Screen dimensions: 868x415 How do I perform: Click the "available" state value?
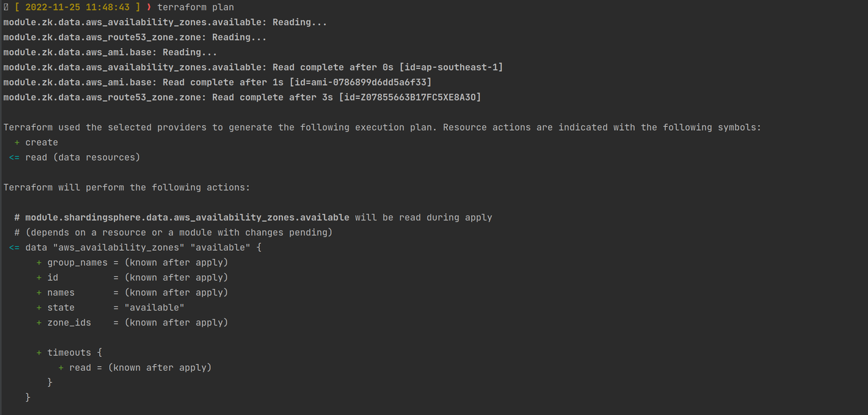click(x=155, y=307)
